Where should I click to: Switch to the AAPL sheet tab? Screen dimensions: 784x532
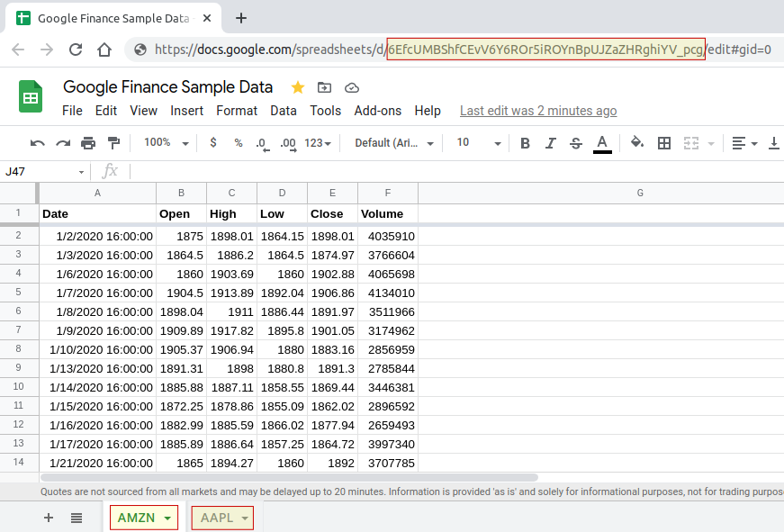(217, 518)
